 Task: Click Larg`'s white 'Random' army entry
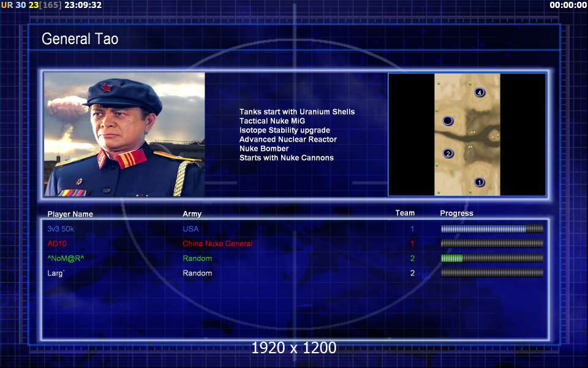tap(197, 273)
